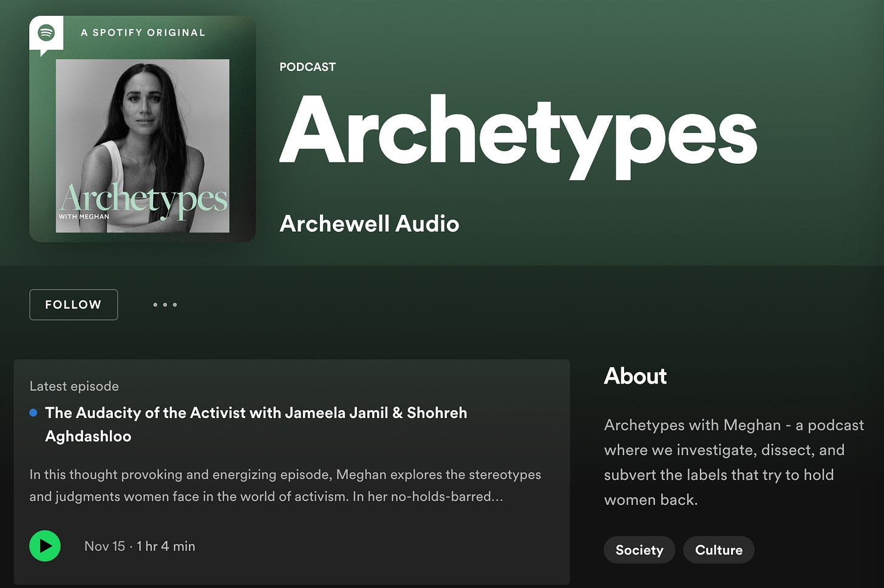Click 'A SPOTIFY ORIGINAL' text on cover
The height and width of the screenshot is (588, 884).
[143, 32]
